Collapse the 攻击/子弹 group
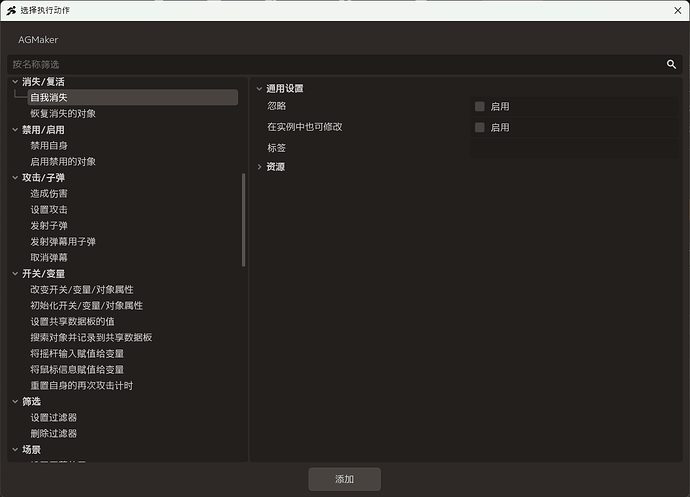This screenshot has height=497, width=690. tap(15, 177)
